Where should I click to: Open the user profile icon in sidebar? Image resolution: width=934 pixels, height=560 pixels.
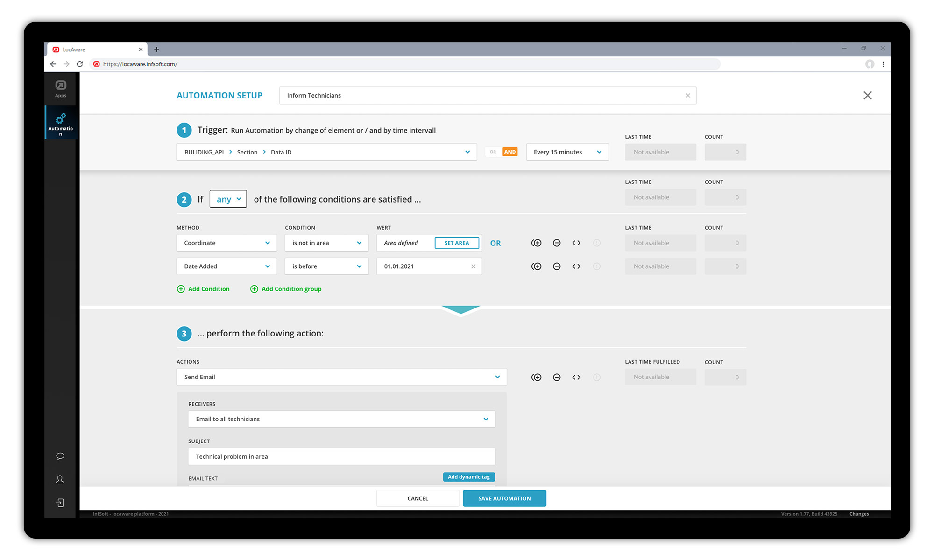click(60, 479)
